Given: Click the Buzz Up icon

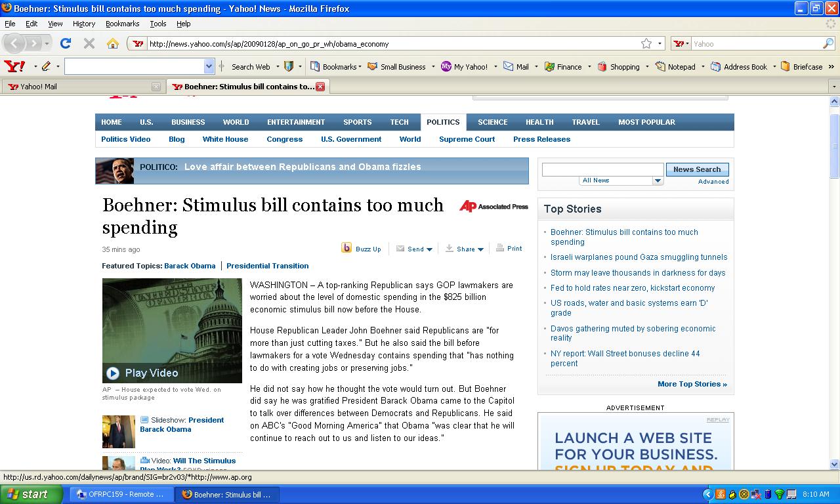Looking at the screenshot, I should pyautogui.click(x=346, y=248).
